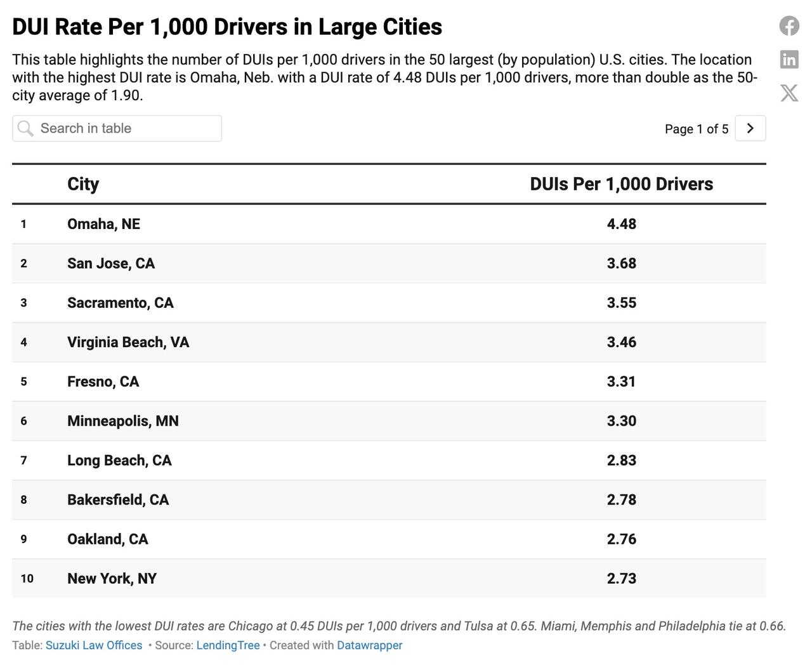Viewport: 812px width, 665px height.
Task: Click the 4.48 DUI rate value
Action: [621, 224]
